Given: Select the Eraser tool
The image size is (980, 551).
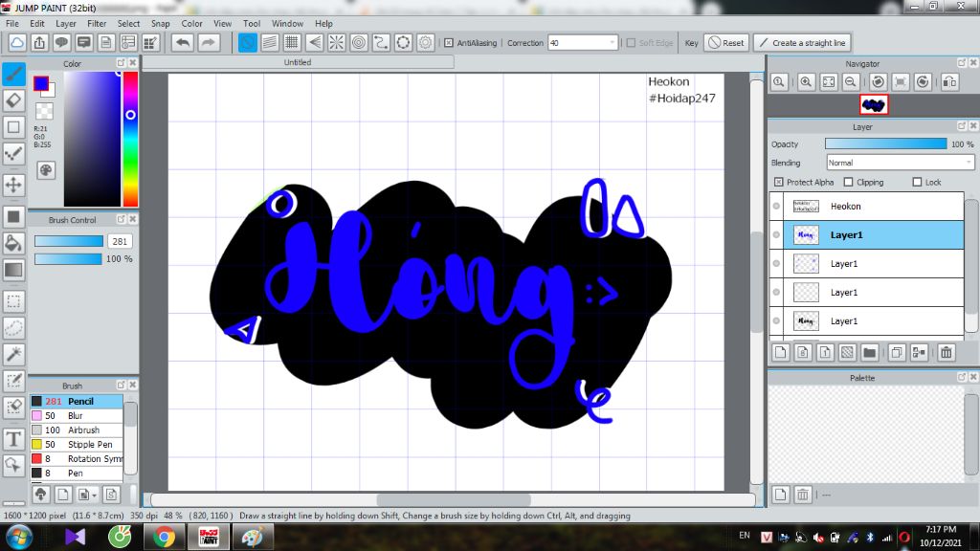Looking at the screenshot, I should pyautogui.click(x=13, y=100).
